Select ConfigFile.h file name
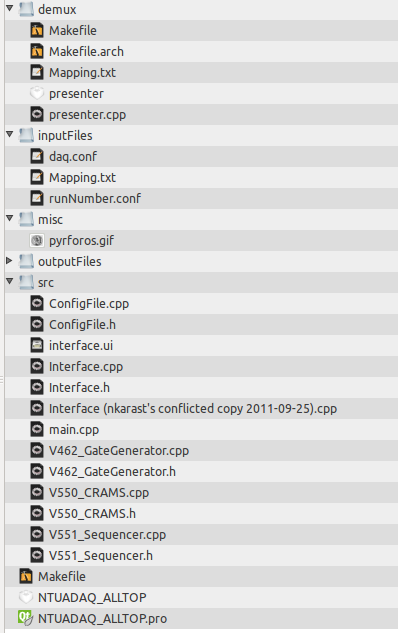The height and width of the screenshot is (633, 398). [82, 325]
